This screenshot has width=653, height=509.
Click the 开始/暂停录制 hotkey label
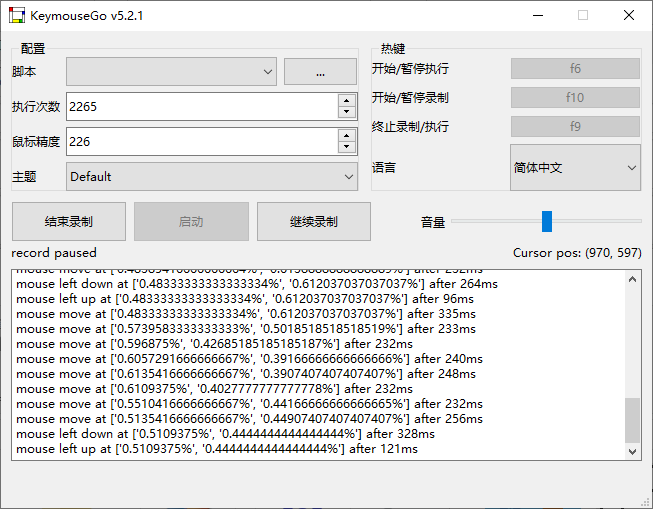point(410,97)
